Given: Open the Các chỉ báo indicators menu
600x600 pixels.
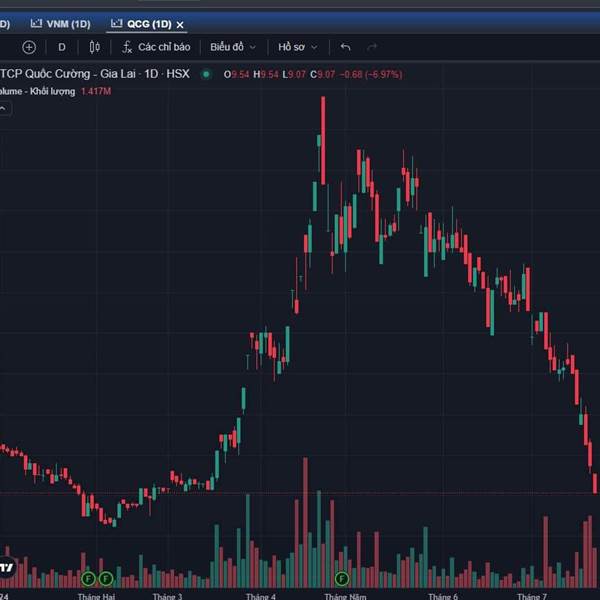Looking at the screenshot, I should (x=156, y=47).
